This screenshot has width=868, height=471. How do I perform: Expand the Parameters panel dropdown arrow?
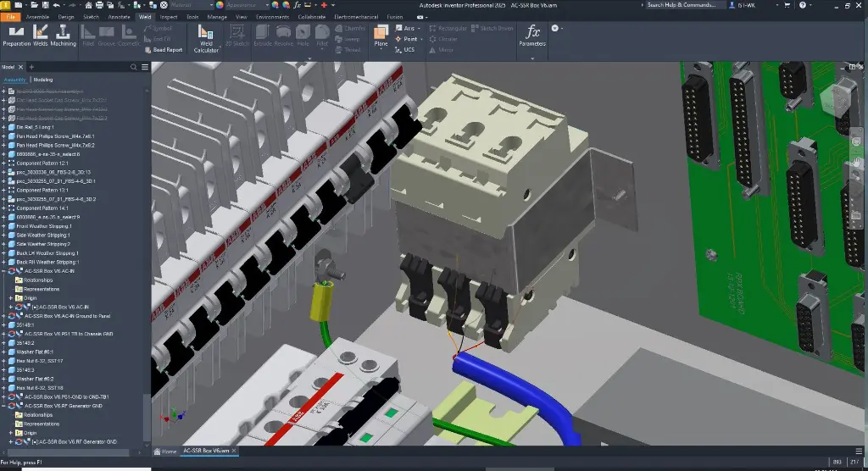532,58
